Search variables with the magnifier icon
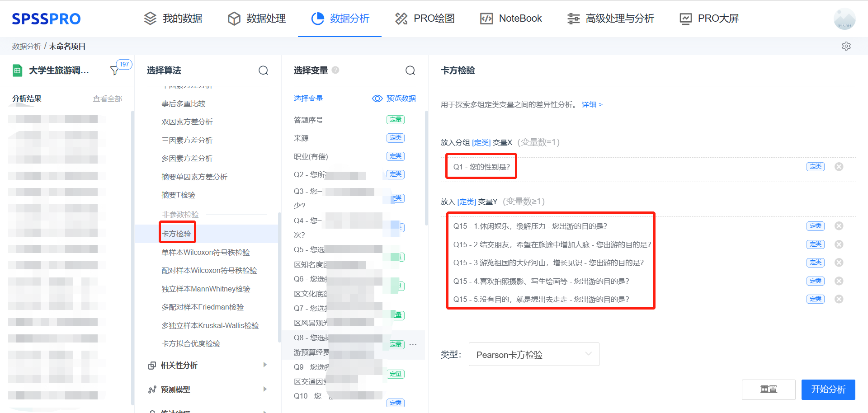 [410, 70]
